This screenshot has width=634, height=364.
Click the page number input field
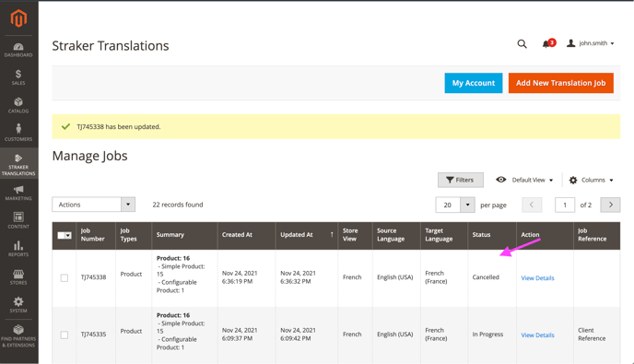pos(565,205)
